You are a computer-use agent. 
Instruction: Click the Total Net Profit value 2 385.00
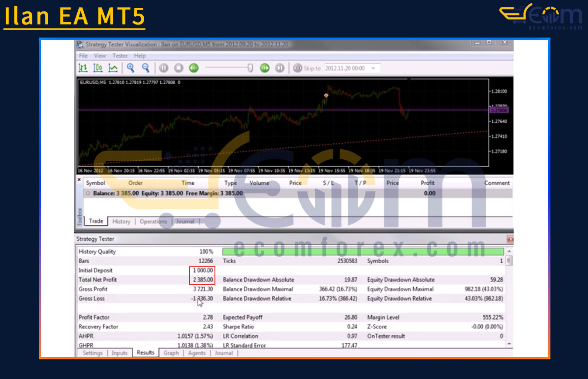(x=203, y=280)
